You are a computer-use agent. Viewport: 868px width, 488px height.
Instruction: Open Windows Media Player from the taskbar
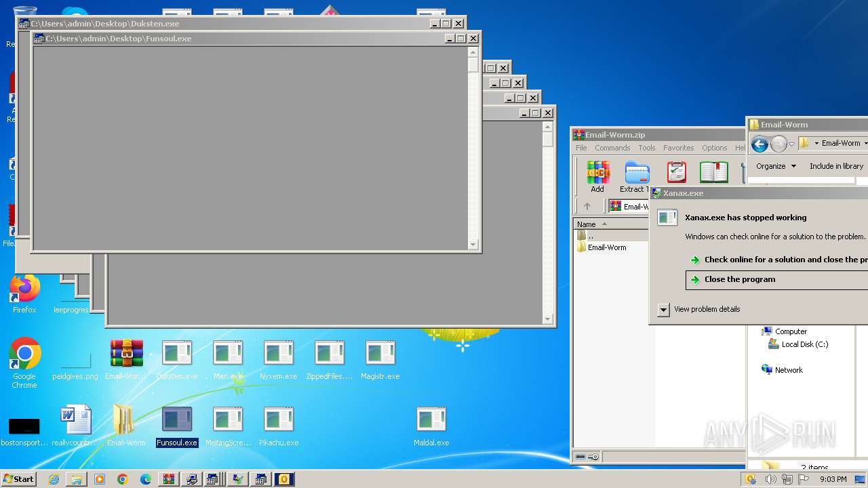[x=100, y=479]
